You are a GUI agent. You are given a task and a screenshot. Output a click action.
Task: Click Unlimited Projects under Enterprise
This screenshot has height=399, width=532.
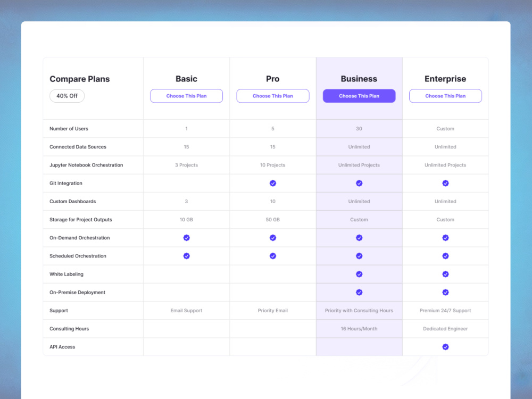445,165
